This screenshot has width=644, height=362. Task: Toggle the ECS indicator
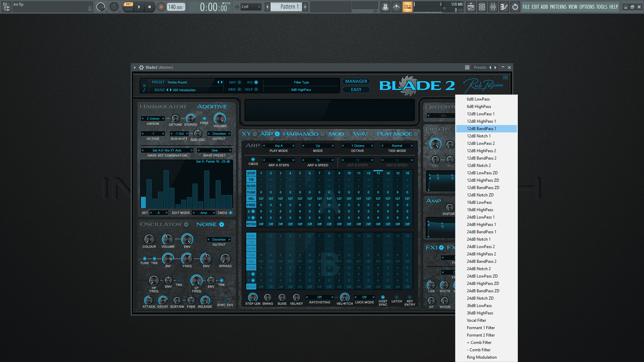[256, 82]
